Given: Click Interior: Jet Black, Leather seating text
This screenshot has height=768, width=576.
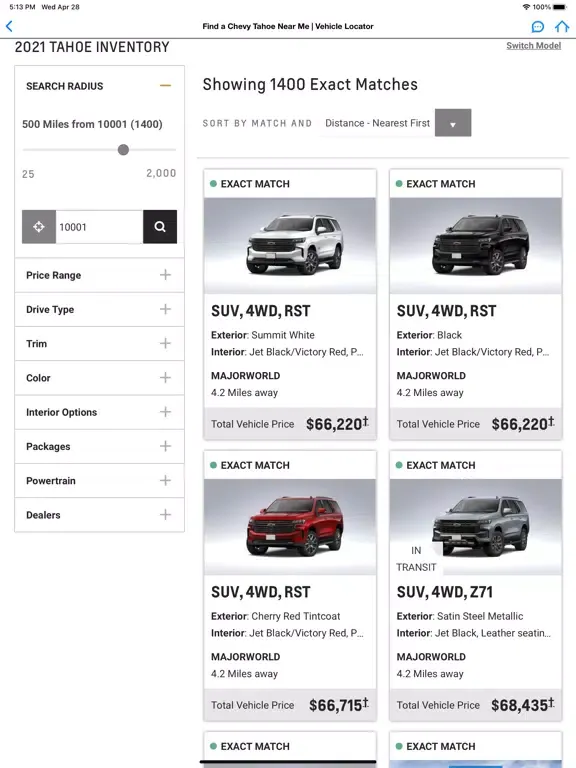Looking at the screenshot, I should [x=474, y=633].
